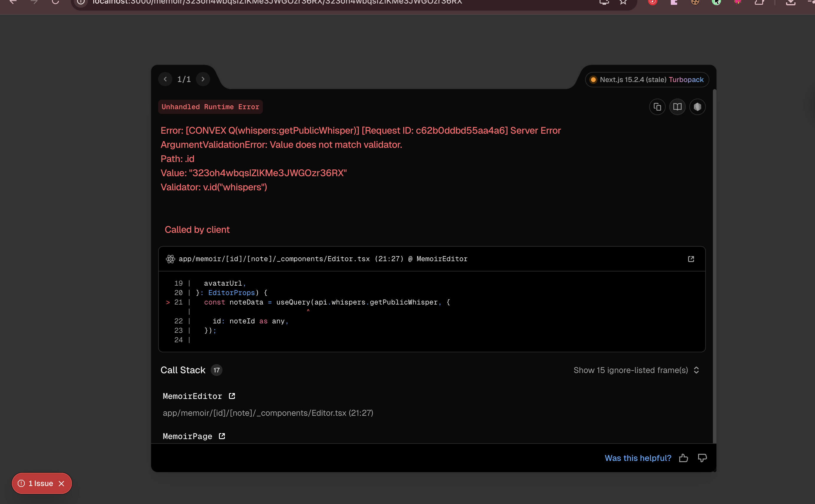The image size is (815, 504).
Task: Click the 'Was this helpful?' text
Action: click(x=638, y=458)
